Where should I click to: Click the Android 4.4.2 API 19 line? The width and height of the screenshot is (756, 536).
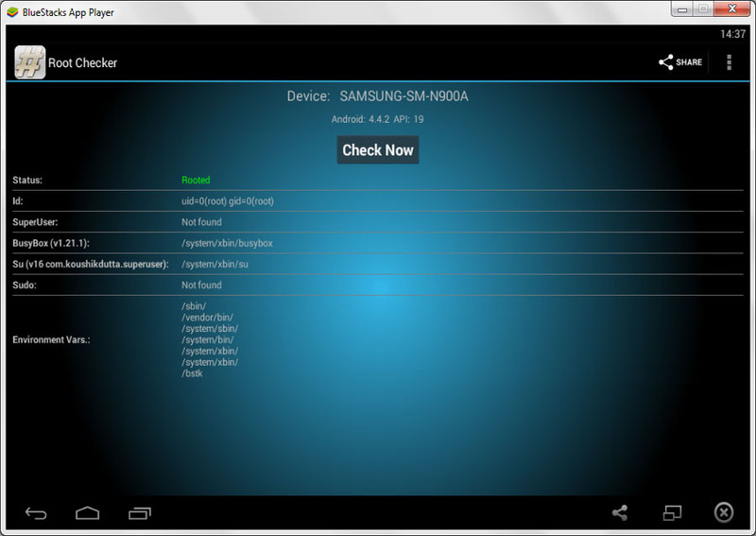(377, 119)
